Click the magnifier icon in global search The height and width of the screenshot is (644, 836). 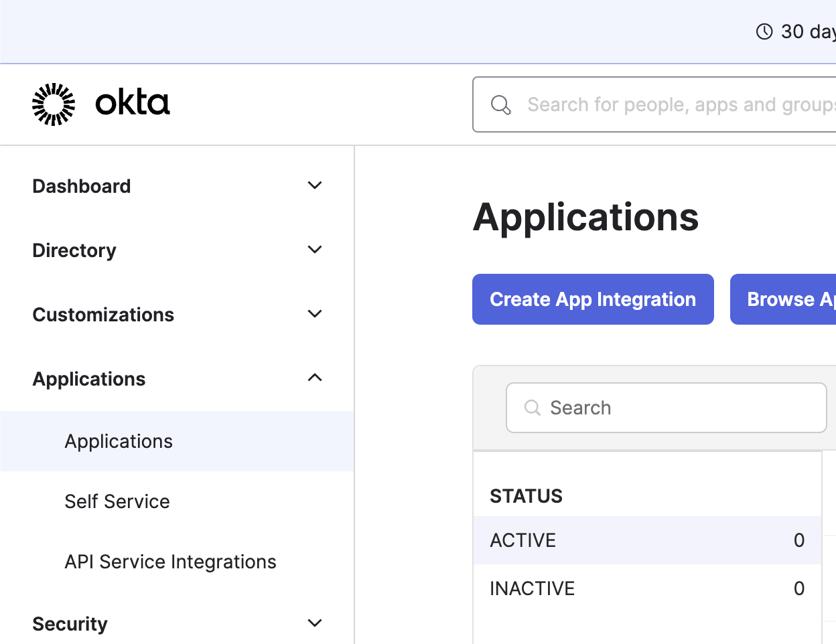tap(501, 104)
